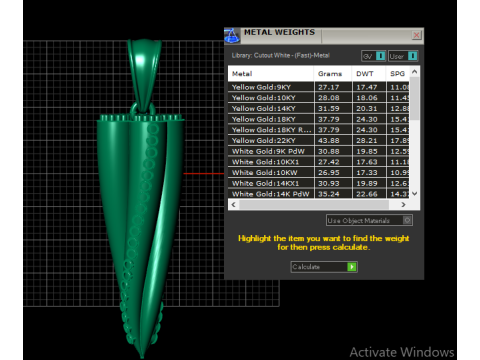Select the Yellow Gold:14KY row

click(x=319, y=108)
